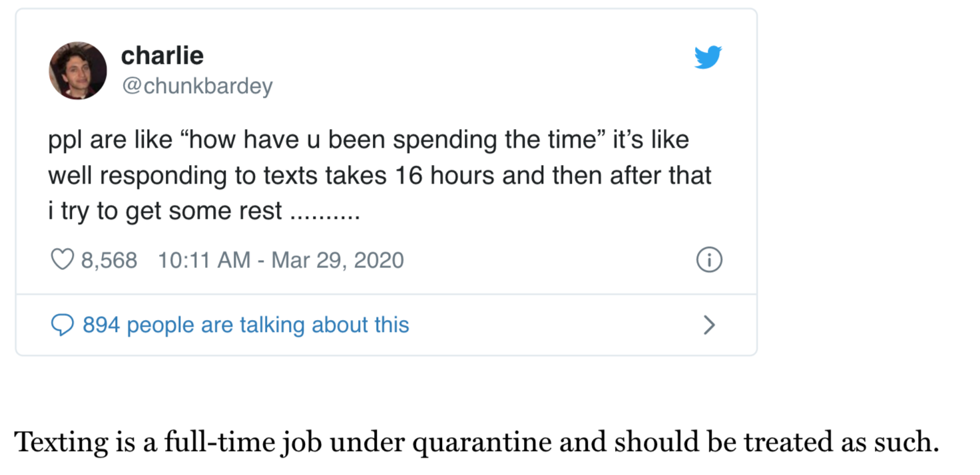Expand the conversation with the right chevron

click(709, 325)
